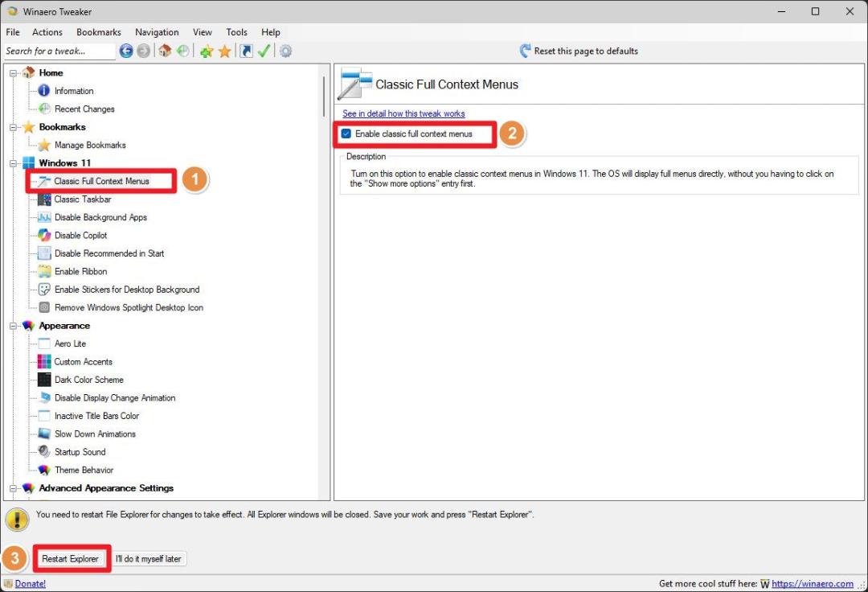Select the Information tree item icon

point(43,91)
